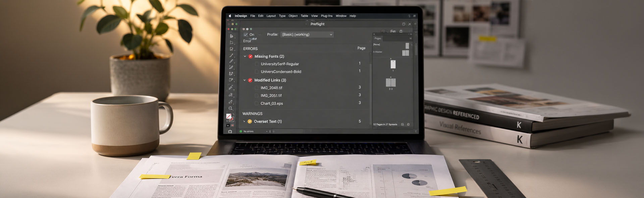Close the Preflight panel with the X
The height and width of the screenshot is (198, 644).
[x=410, y=24]
